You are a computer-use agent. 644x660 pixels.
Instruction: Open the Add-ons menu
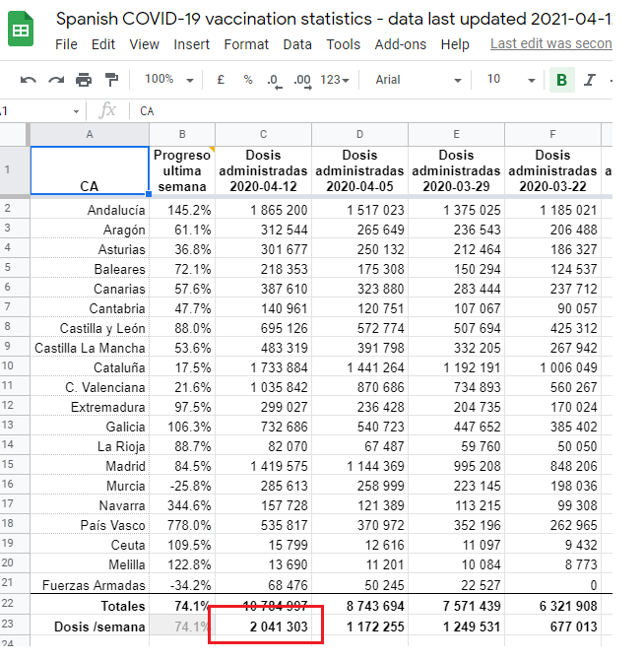400,44
